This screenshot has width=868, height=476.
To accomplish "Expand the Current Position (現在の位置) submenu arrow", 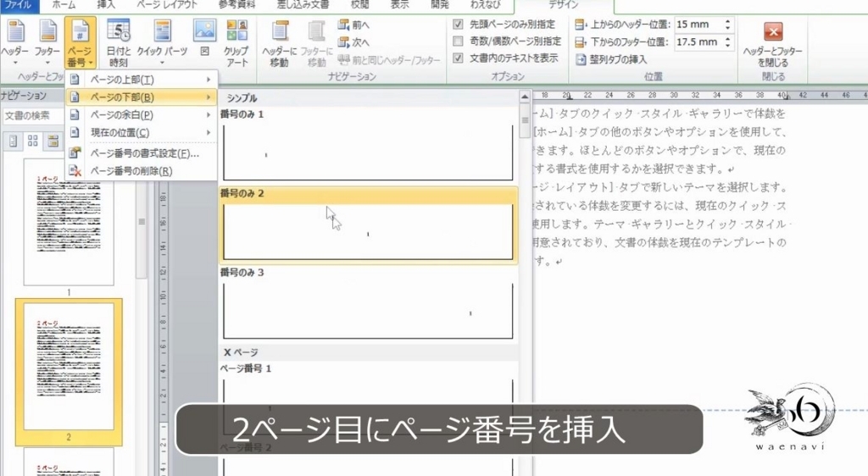I will pos(209,133).
